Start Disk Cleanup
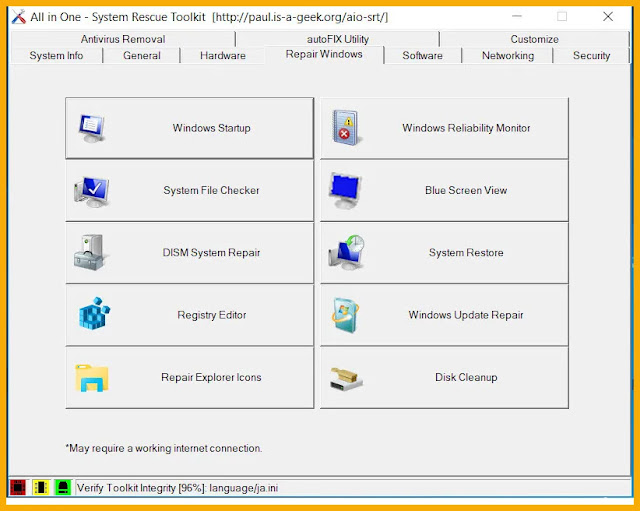Screen dimensions: 640x511 [444, 378]
